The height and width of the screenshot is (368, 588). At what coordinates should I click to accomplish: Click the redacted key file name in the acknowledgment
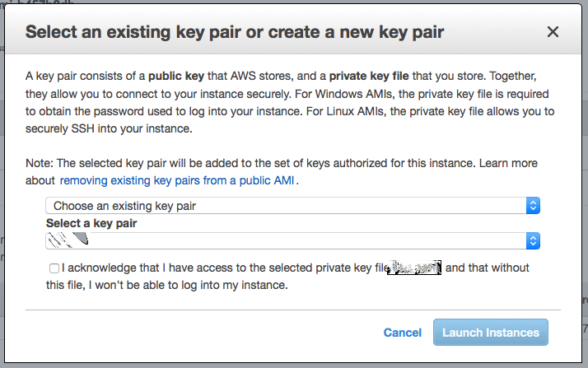click(415, 268)
